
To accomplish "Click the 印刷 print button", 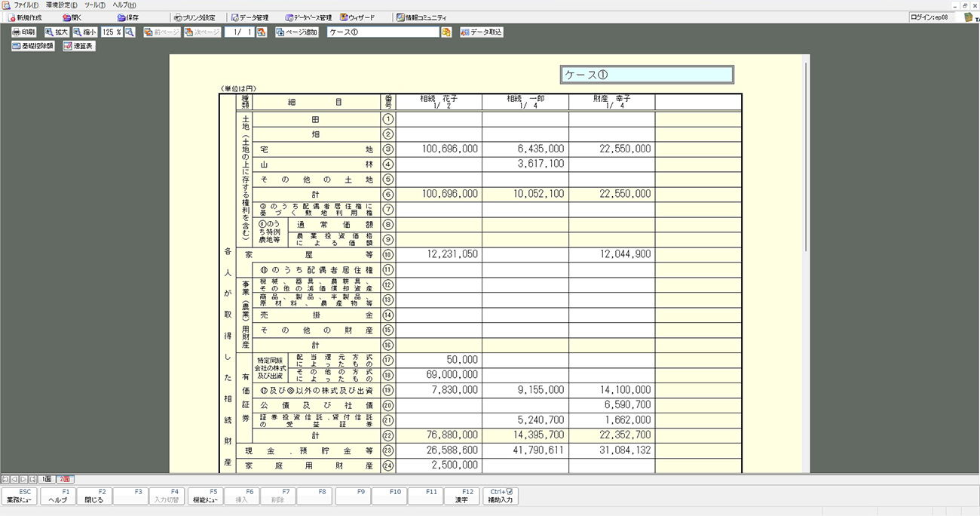I will (23, 32).
